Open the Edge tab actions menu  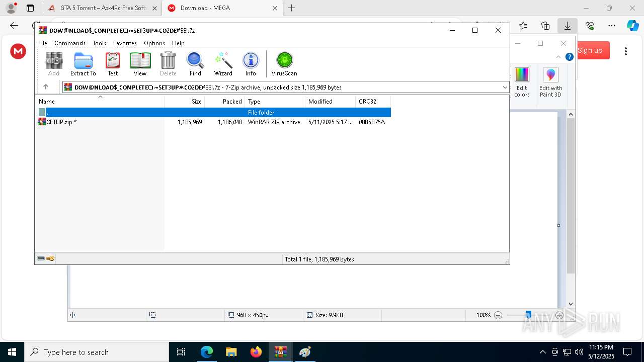(30, 8)
